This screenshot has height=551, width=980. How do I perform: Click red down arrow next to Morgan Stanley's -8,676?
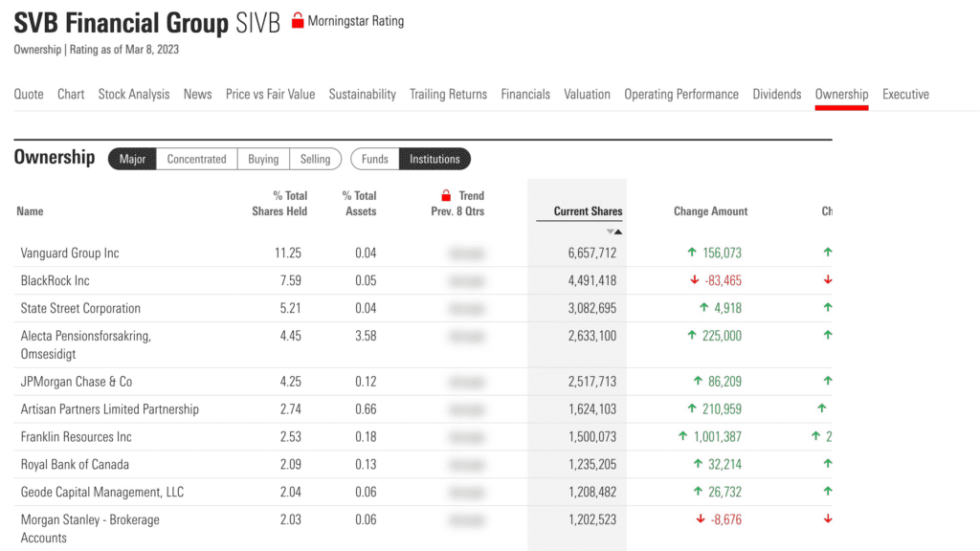699,520
